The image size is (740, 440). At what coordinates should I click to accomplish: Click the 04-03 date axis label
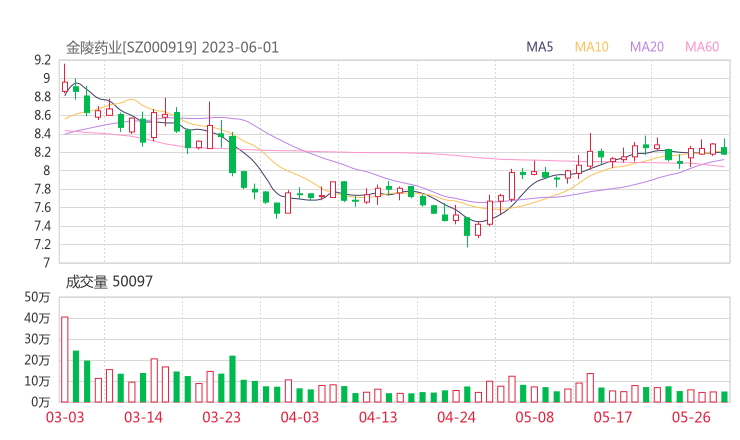pos(300,417)
